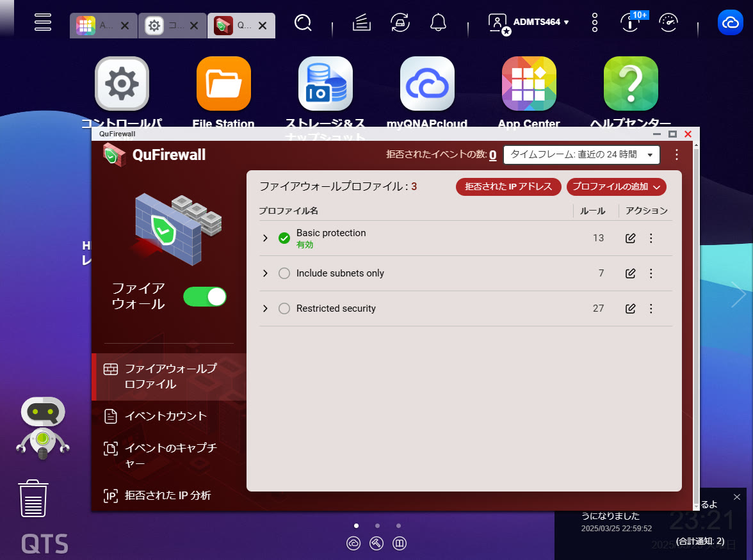Open more actions for Include subnets only
Image resolution: width=753 pixels, height=560 pixels.
click(x=651, y=273)
